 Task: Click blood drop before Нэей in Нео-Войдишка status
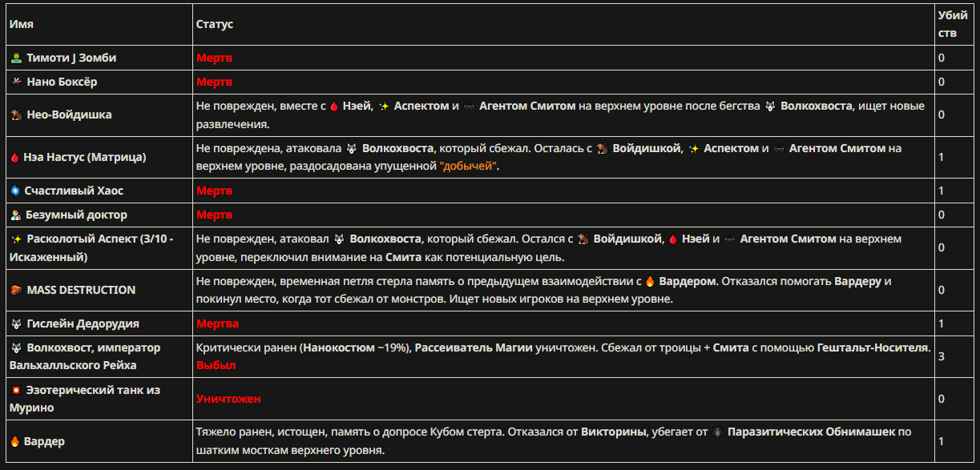tap(333, 106)
